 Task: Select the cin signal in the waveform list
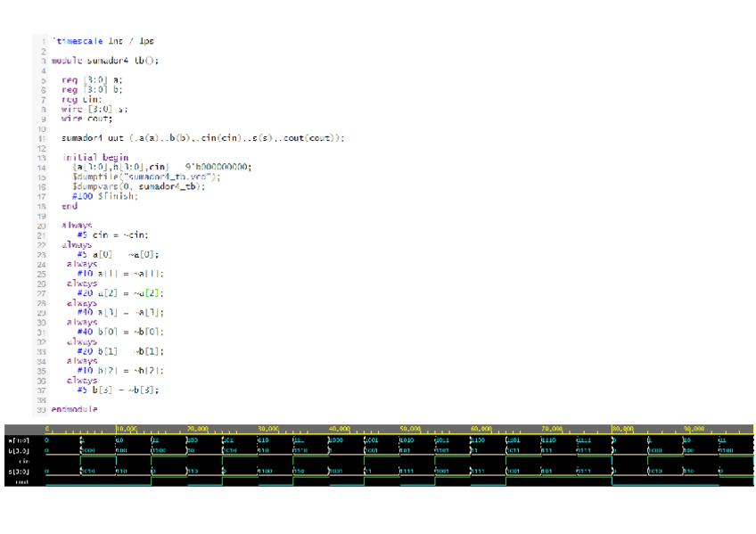[22, 461]
